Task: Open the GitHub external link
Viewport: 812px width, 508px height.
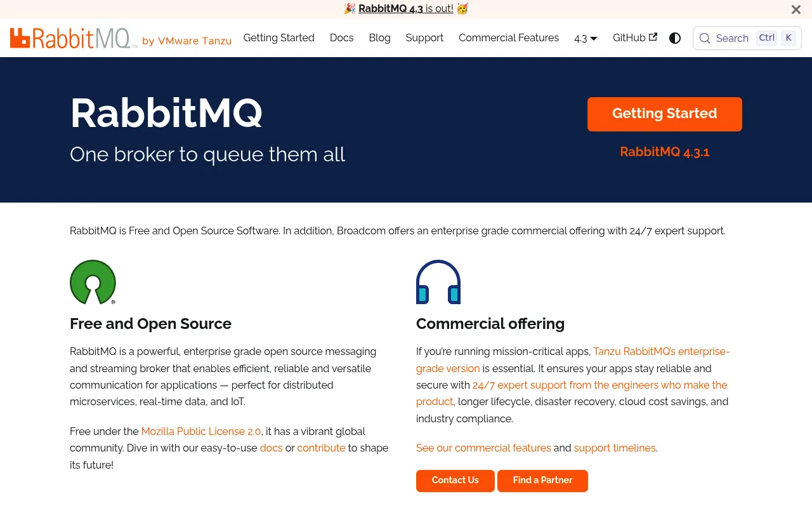Action: click(x=635, y=38)
